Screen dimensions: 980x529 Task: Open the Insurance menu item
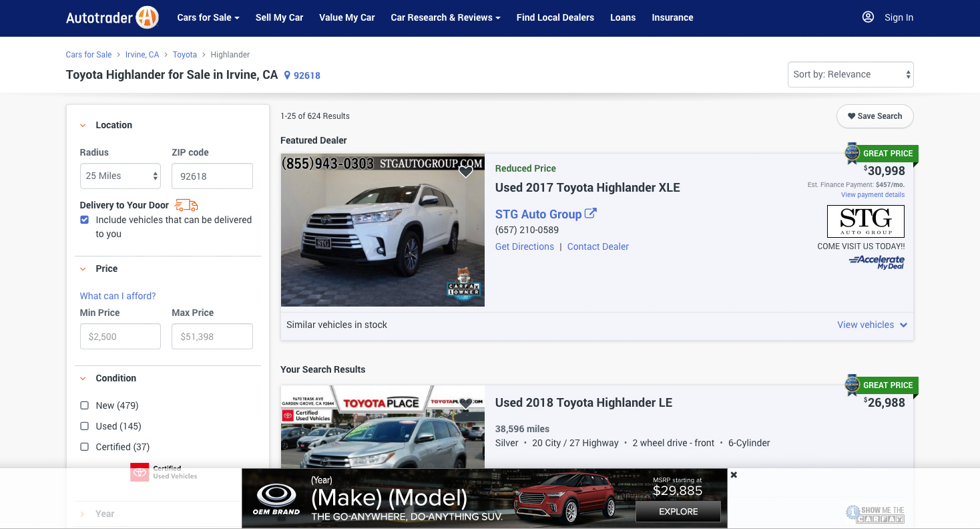[x=672, y=17]
